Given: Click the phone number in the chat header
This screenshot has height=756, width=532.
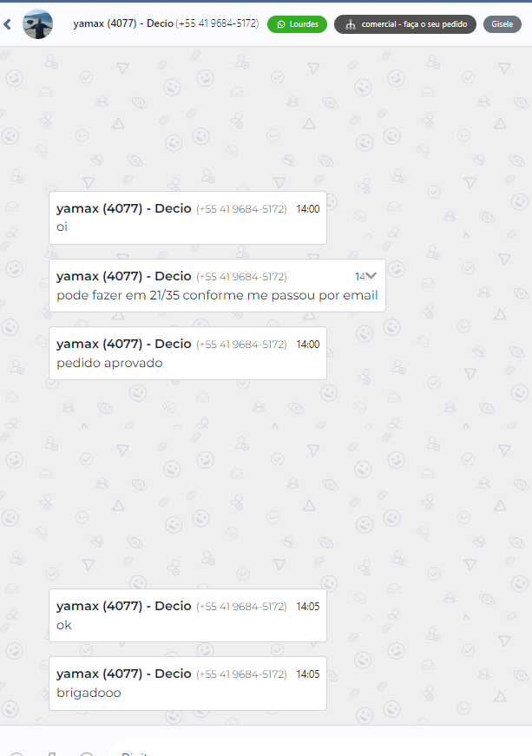Looking at the screenshot, I should click(x=217, y=23).
